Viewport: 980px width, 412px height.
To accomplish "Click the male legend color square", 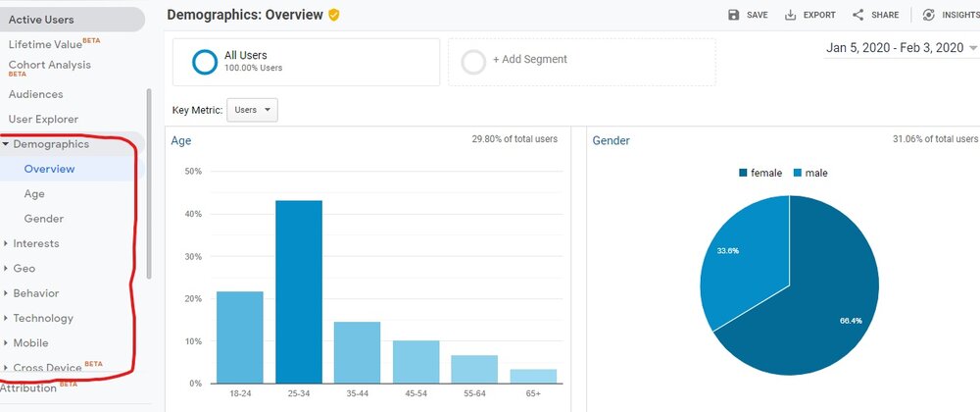I will pos(798,173).
